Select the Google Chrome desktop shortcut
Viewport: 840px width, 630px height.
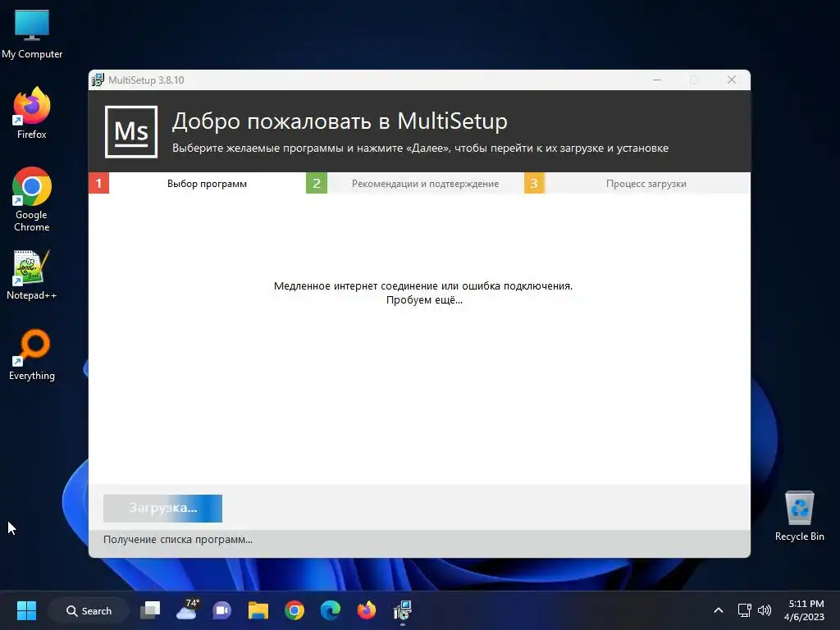[32, 199]
